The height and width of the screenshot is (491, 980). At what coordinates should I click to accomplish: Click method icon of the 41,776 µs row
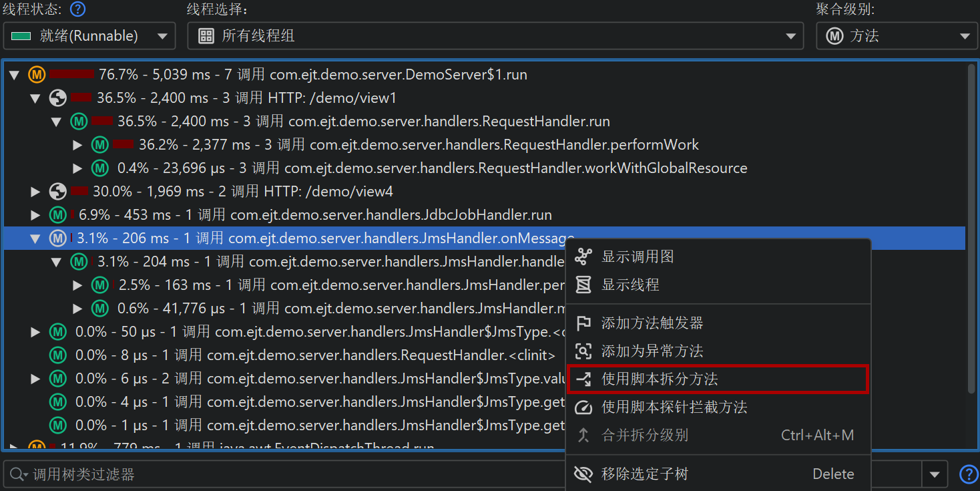tap(100, 309)
